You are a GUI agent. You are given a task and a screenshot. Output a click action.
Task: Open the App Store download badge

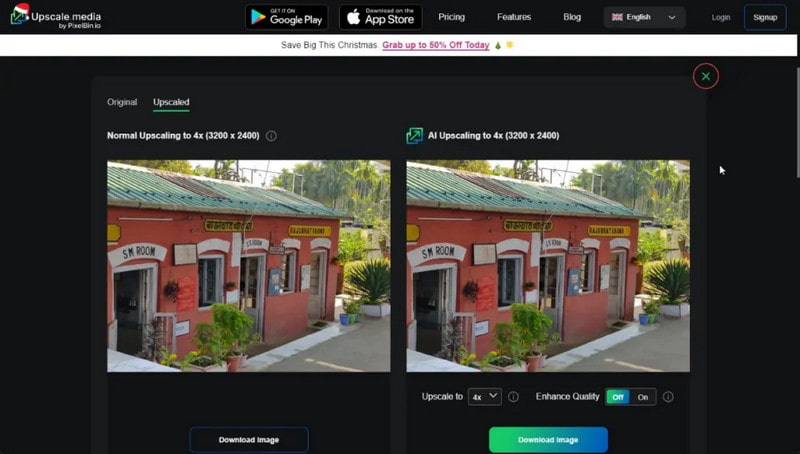pyautogui.click(x=380, y=17)
